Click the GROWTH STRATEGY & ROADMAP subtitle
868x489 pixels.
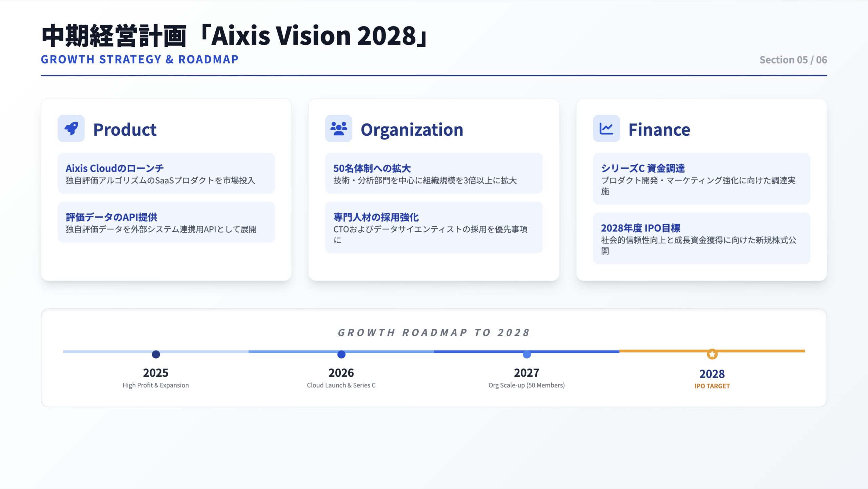[x=140, y=59]
